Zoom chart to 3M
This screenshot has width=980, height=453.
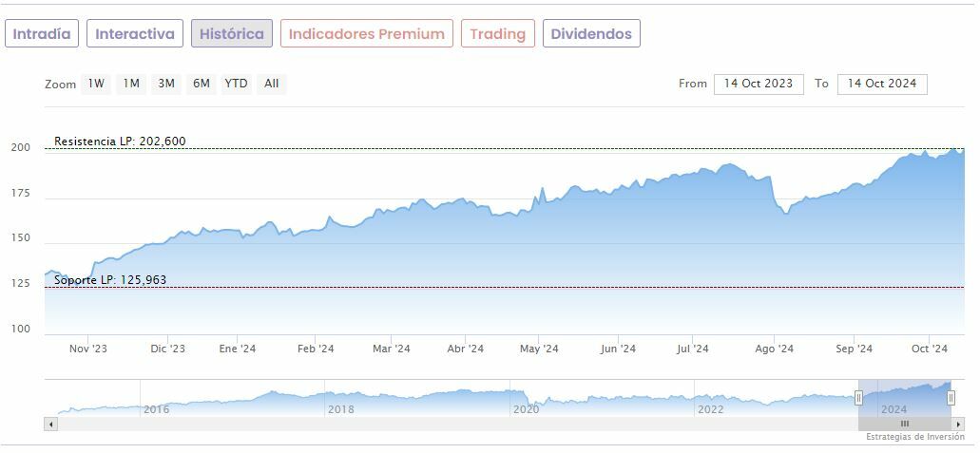[166, 84]
